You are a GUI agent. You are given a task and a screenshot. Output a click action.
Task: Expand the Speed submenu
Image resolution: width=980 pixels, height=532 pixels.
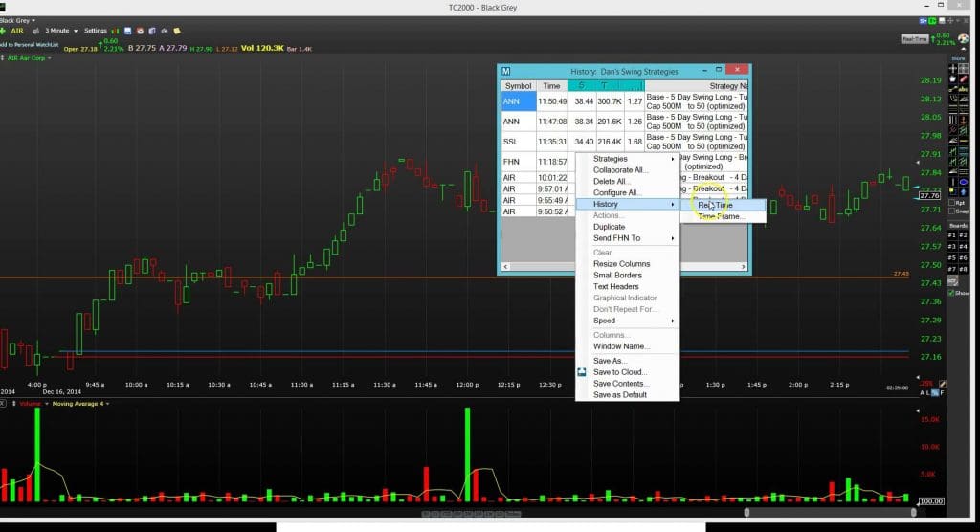tap(628, 321)
